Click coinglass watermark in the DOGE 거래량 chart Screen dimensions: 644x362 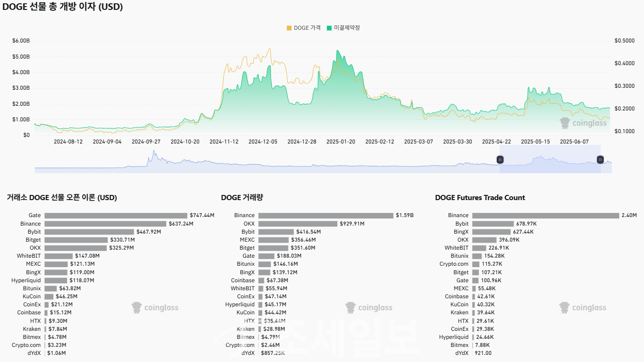(x=369, y=308)
